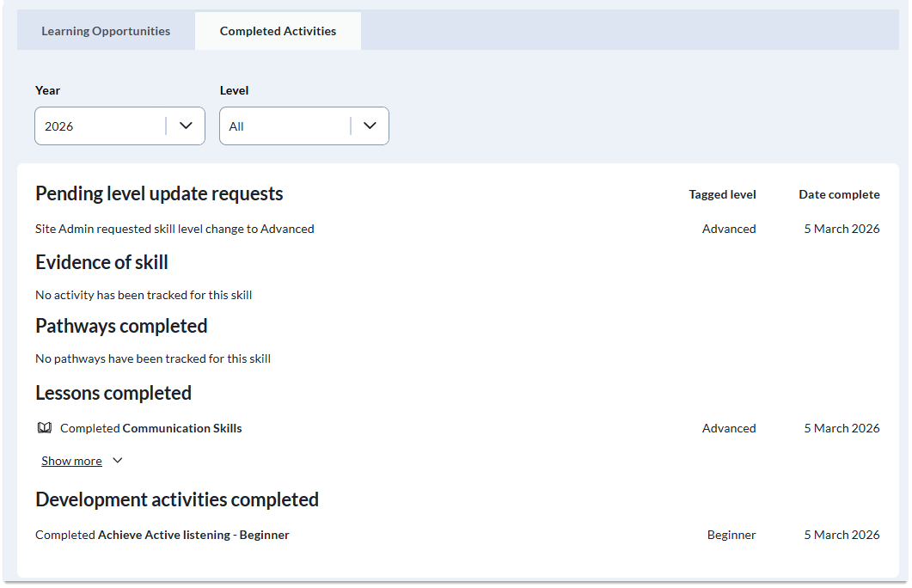Click the Pending level update requests heading
Screen dimensions: 912x588
(159, 193)
